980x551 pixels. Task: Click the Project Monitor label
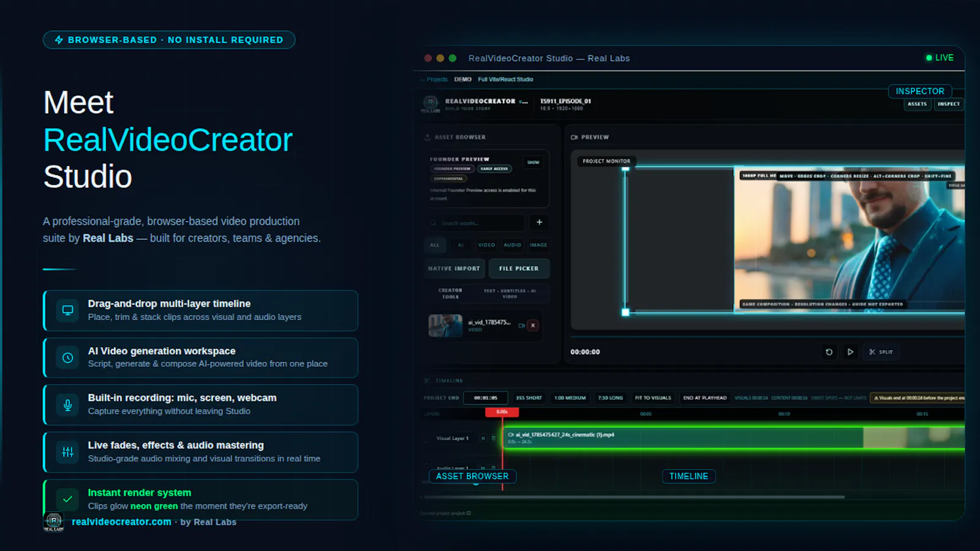click(606, 161)
